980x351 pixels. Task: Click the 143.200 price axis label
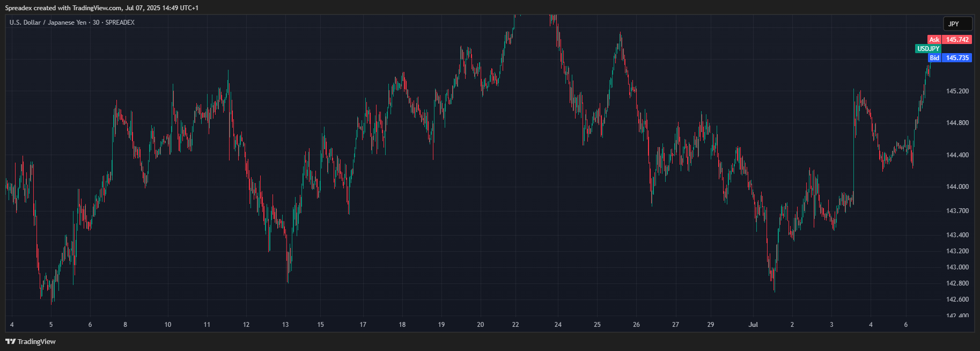[x=957, y=251]
